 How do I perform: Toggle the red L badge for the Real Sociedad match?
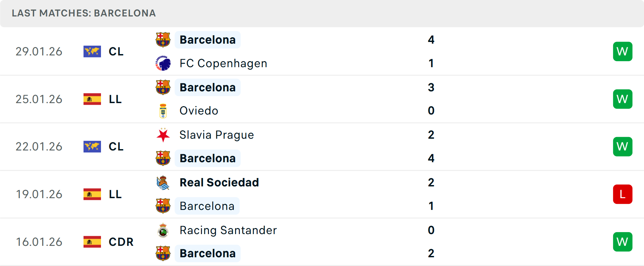(x=623, y=194)
